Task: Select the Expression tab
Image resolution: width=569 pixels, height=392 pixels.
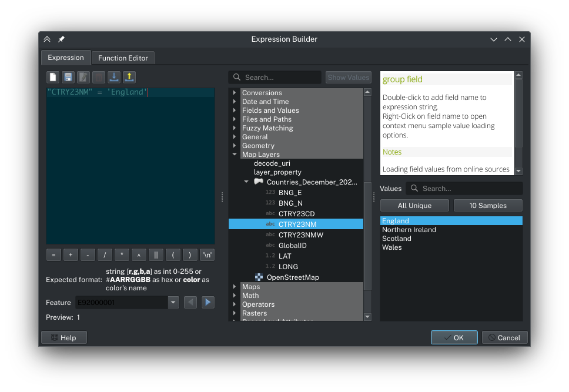Action: tap(66, 58)
